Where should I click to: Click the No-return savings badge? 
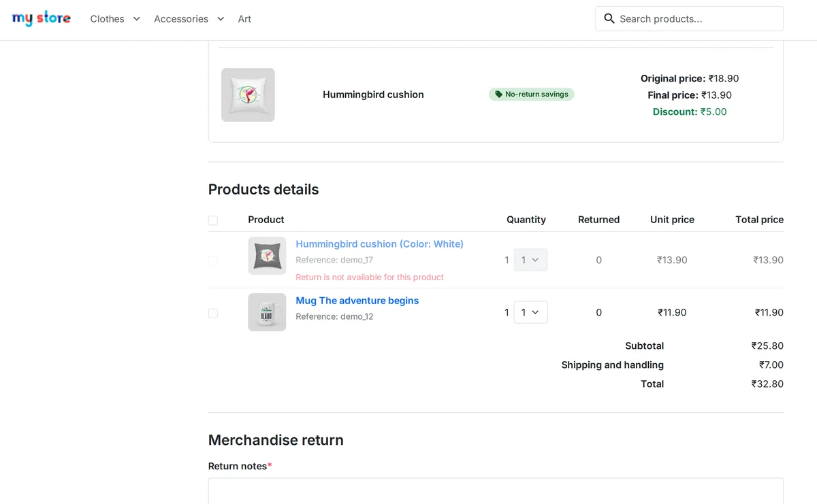pos(531,95)
